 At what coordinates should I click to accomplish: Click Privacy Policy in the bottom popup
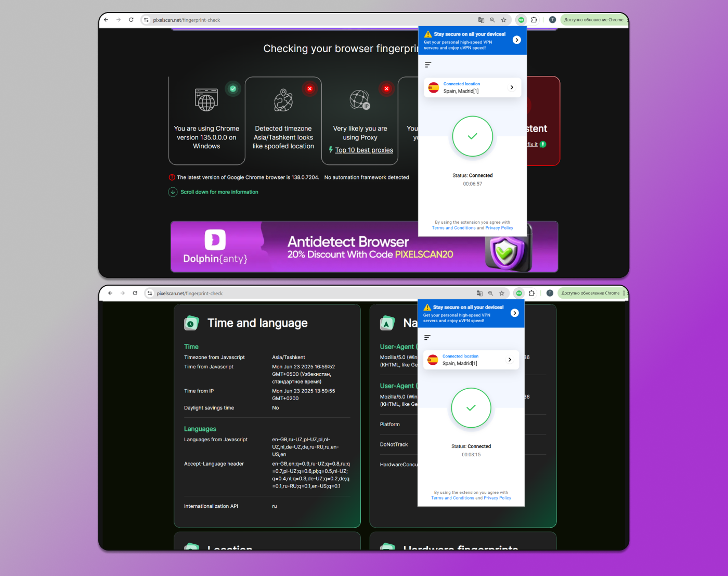tap(497, 498)
